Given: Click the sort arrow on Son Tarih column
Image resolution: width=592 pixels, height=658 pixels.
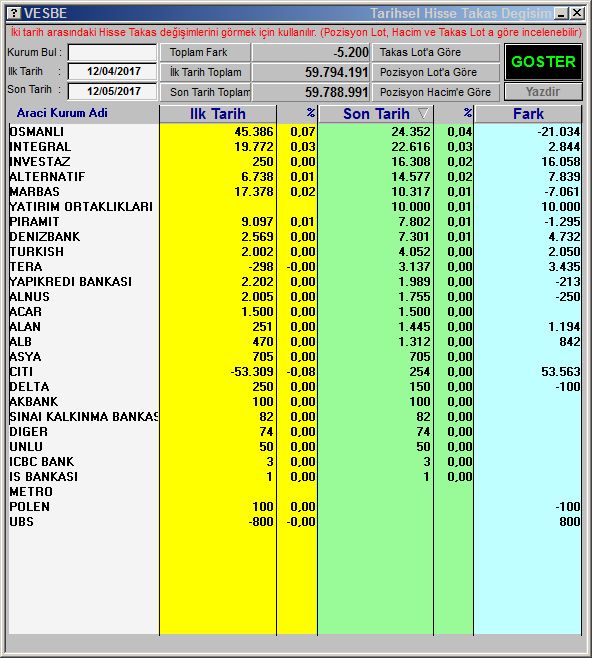Looking at the screenshot, I should (423, 113).
